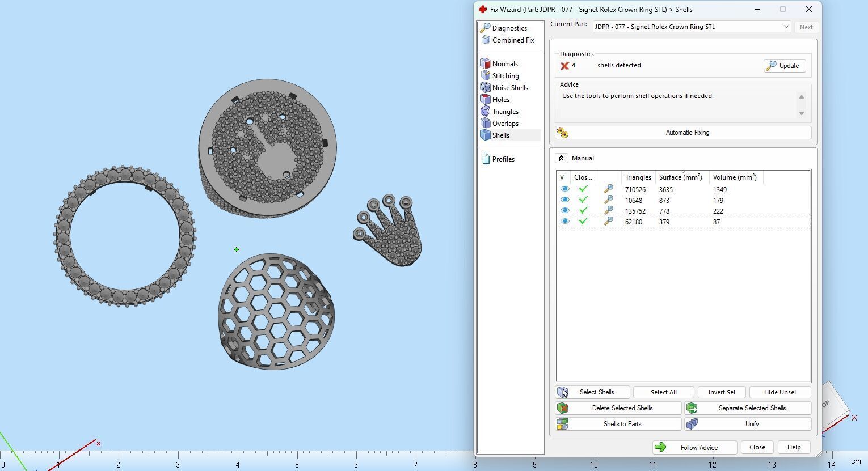This screenshot has height=471, width=868.
Task: Toggle visibility of shell with 10648 triangles
Action: click(564, 200)
